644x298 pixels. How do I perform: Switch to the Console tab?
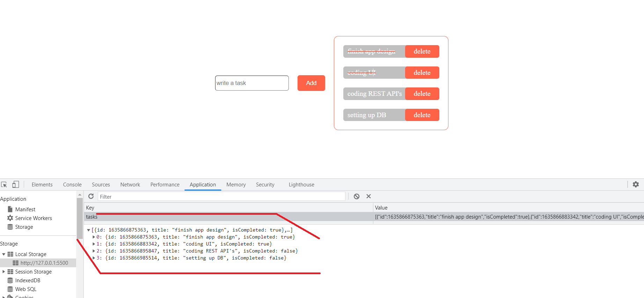tap(72, 184)
